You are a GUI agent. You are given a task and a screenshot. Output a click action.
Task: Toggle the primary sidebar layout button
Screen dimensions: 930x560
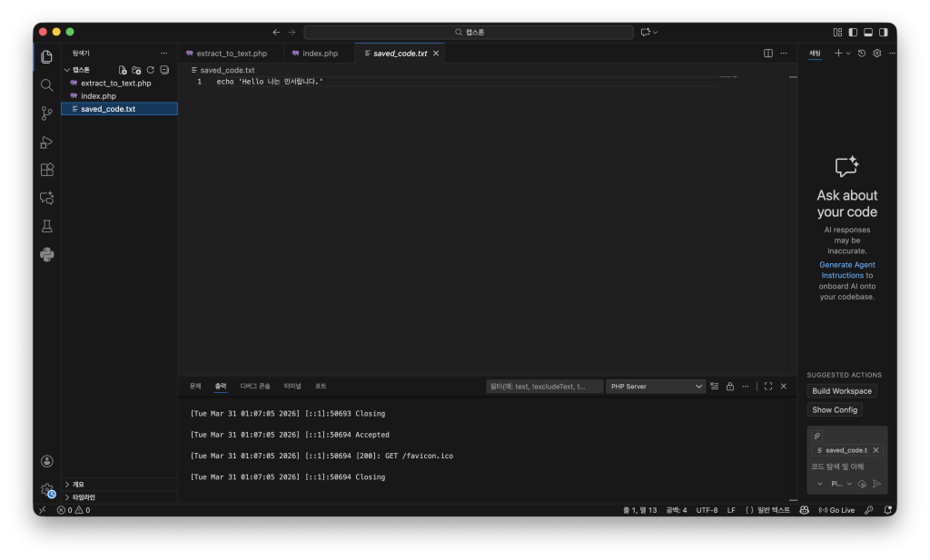tap(853, 32)
